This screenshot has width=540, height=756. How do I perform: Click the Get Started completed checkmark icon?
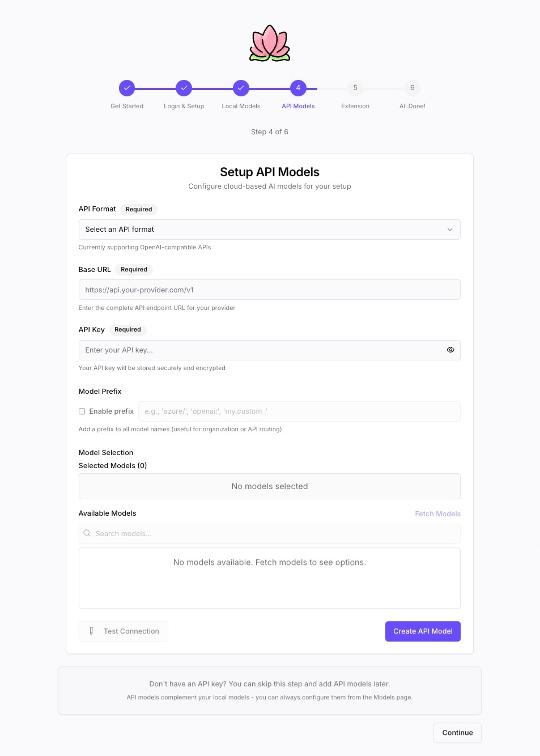[126, 88]
